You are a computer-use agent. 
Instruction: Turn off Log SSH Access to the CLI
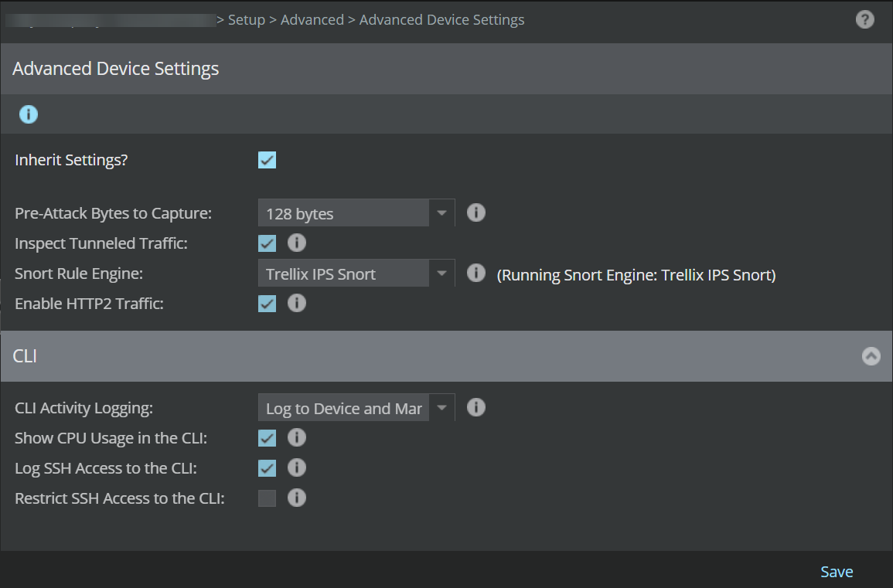[267, 468]
